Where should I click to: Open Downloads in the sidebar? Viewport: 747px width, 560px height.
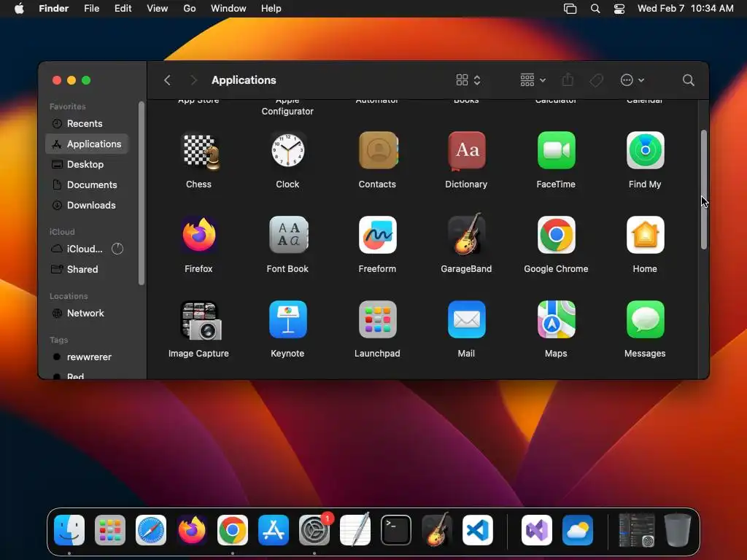point(87,205)
